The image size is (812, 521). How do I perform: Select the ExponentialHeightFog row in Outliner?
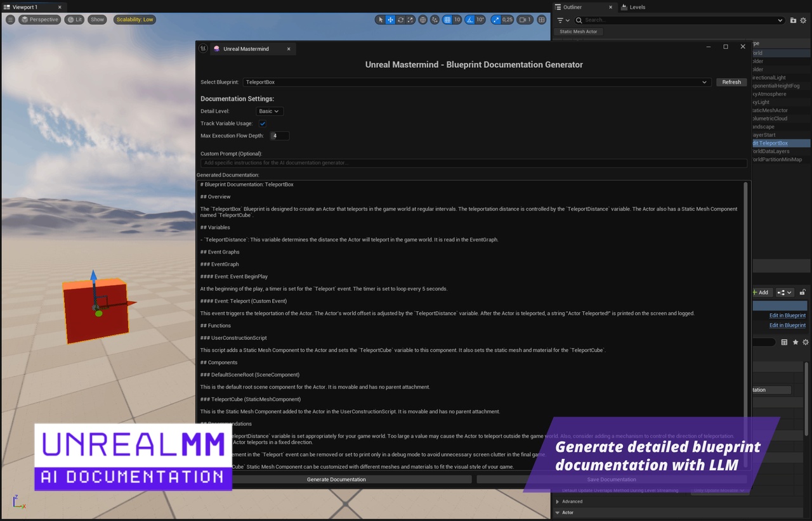[781, 86]
